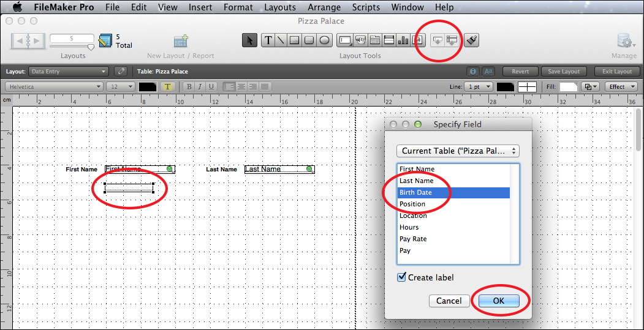Open the Insert menu
This screenshot has width=644, height=330.
point(200,7)
